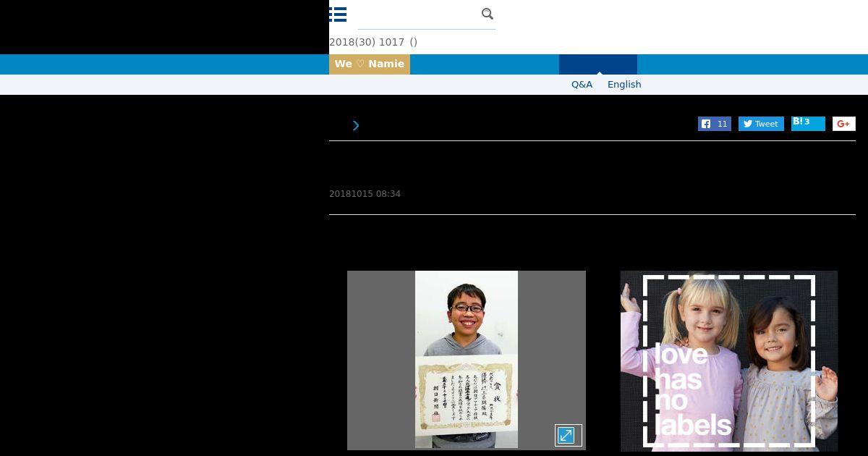The height and width of the screenshot is (456, 868).
Task: Open the Q&A link
Action: pos(582,85)
